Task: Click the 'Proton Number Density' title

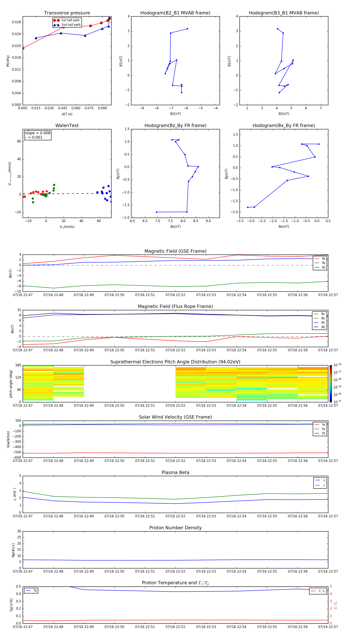Action: (x=175, y=528)
